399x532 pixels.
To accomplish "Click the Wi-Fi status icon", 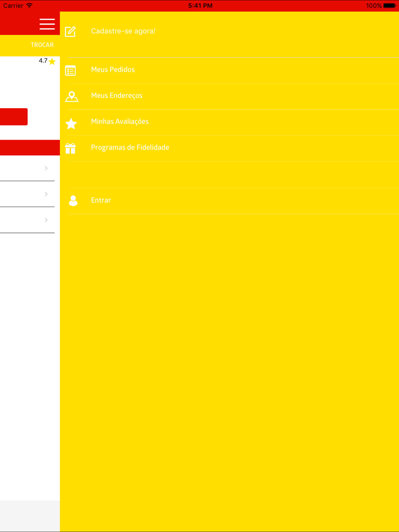I will (29, 6).
